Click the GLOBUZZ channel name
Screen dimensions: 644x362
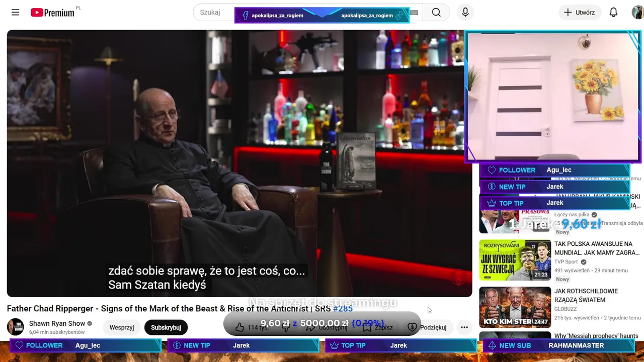pyautogui.click(x=566, y=309)
